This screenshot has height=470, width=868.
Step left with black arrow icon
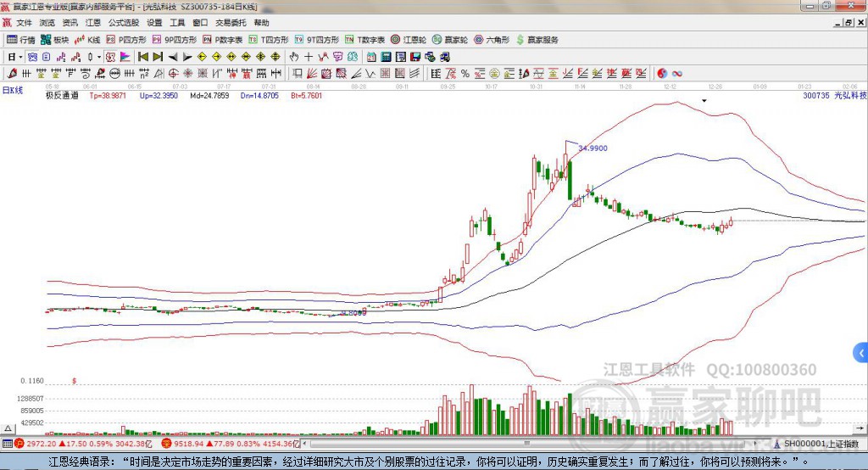(x=173, y=57)
